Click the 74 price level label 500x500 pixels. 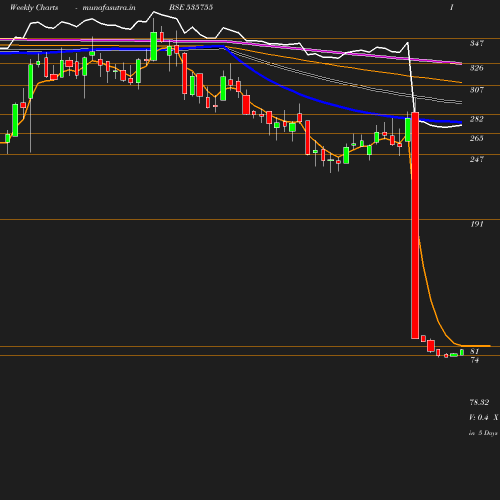coord(475,360)
